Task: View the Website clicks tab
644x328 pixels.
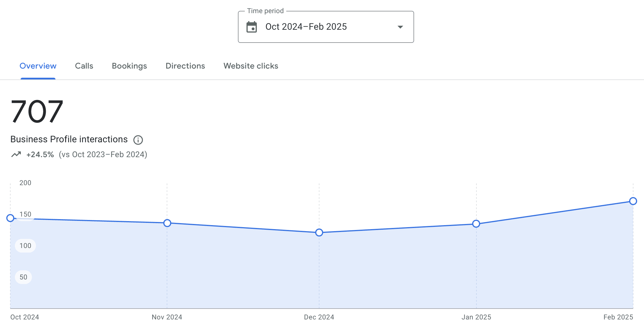Action: [251, 66]
